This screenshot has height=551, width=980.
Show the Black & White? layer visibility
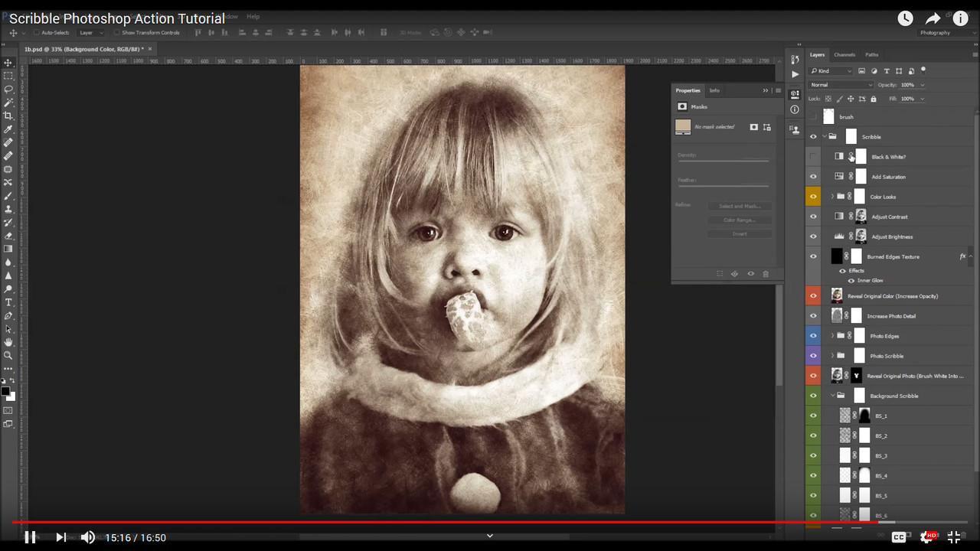(813, 156)
